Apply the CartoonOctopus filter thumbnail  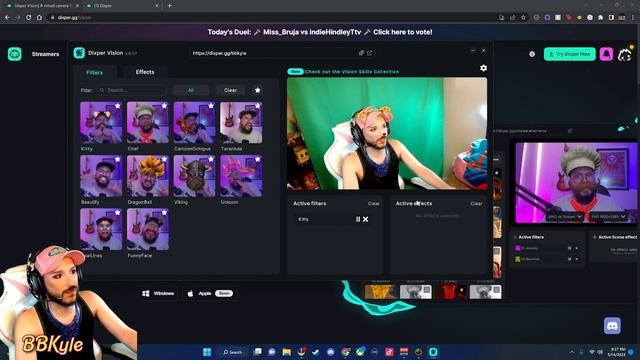click(x=194, y=122)
